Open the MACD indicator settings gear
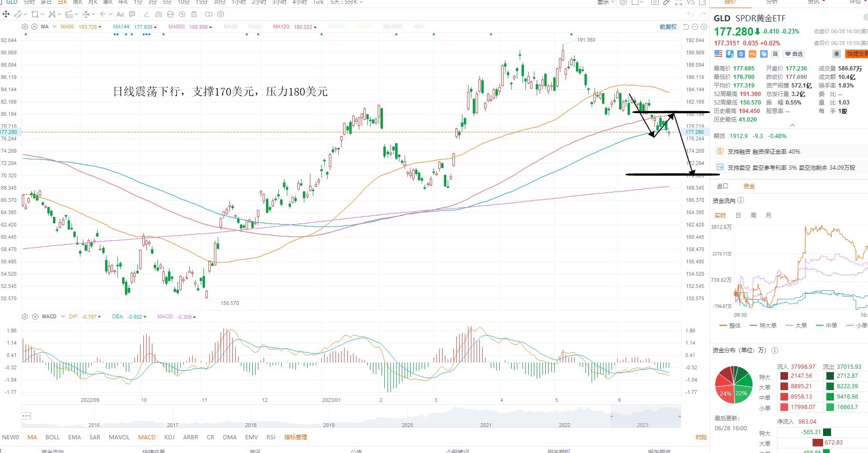 tap(25, 316)
